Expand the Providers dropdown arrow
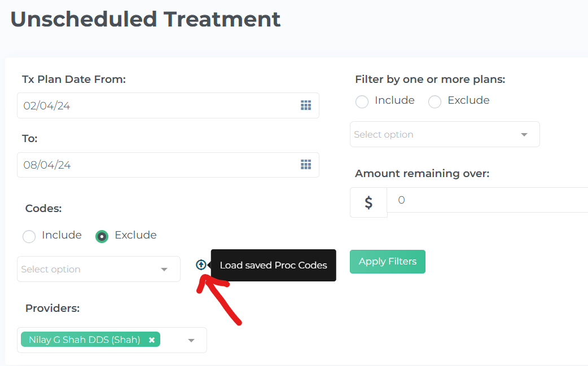The width and height of the screenshot is (588, 366). point(191,340)
